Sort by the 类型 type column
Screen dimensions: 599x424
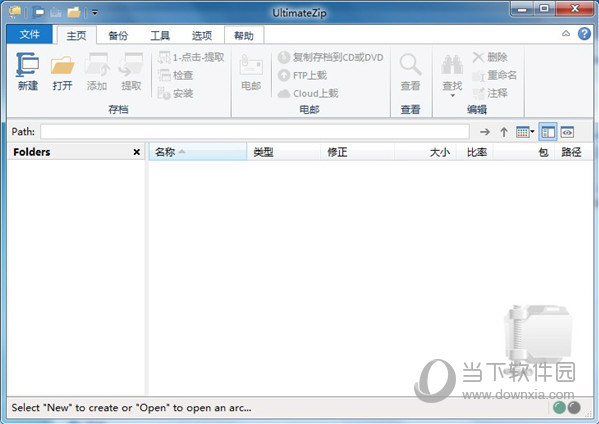(283, 152)
